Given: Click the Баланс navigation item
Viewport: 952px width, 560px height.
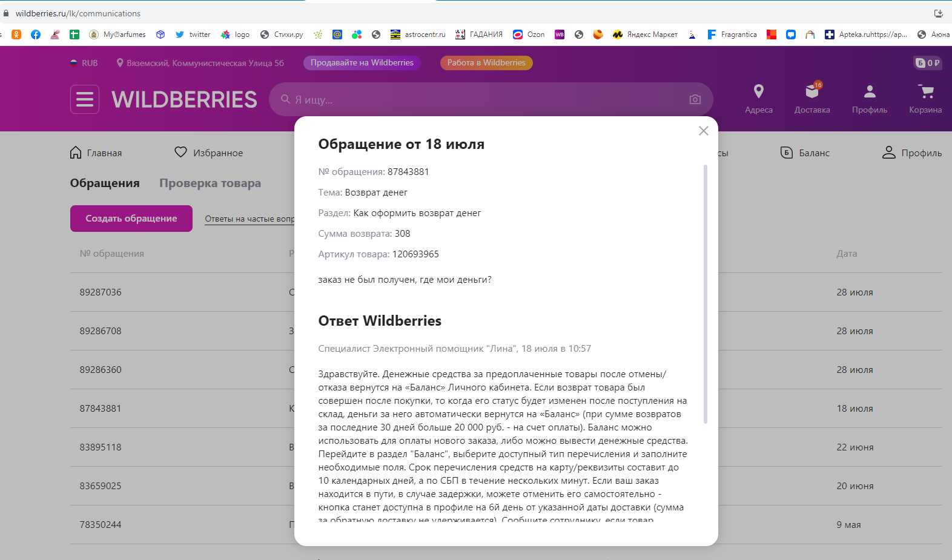Looking at the screenshot, I should pos(805,153).
